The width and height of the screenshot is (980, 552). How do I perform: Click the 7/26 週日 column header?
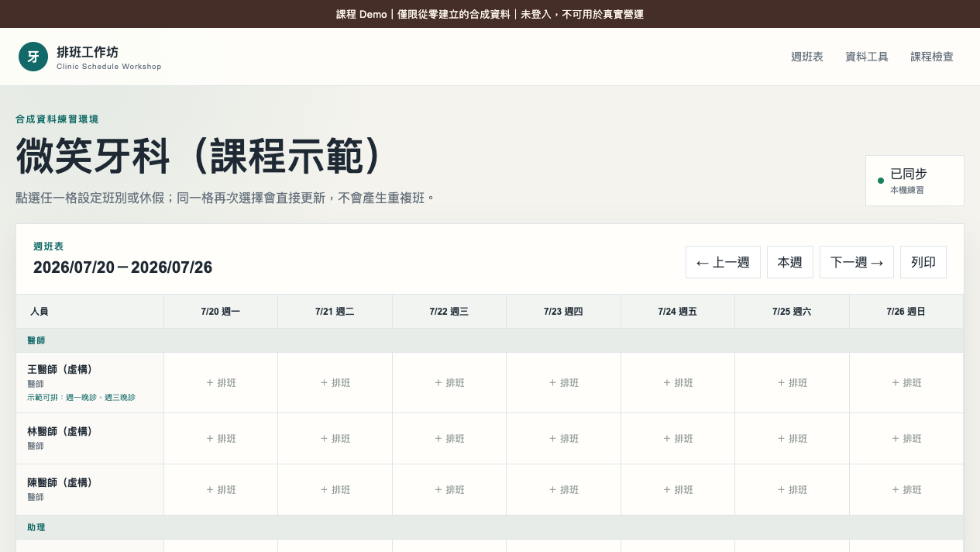[906, 312]
